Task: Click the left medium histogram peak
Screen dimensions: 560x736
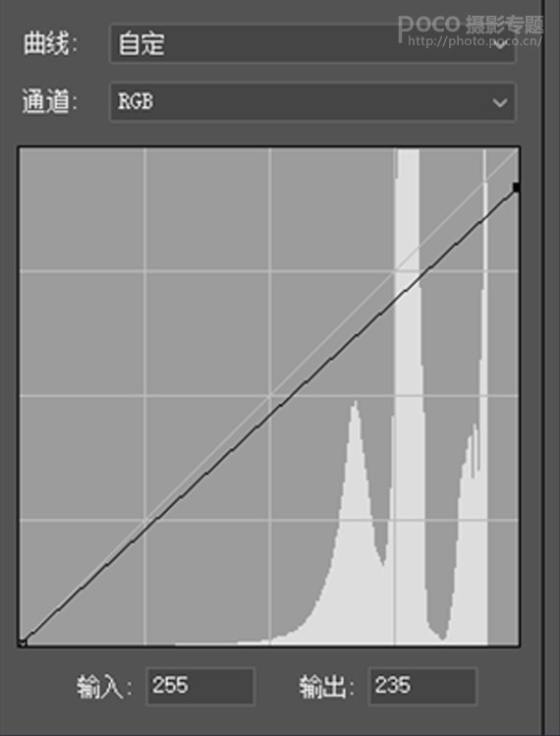Action: 356,516
